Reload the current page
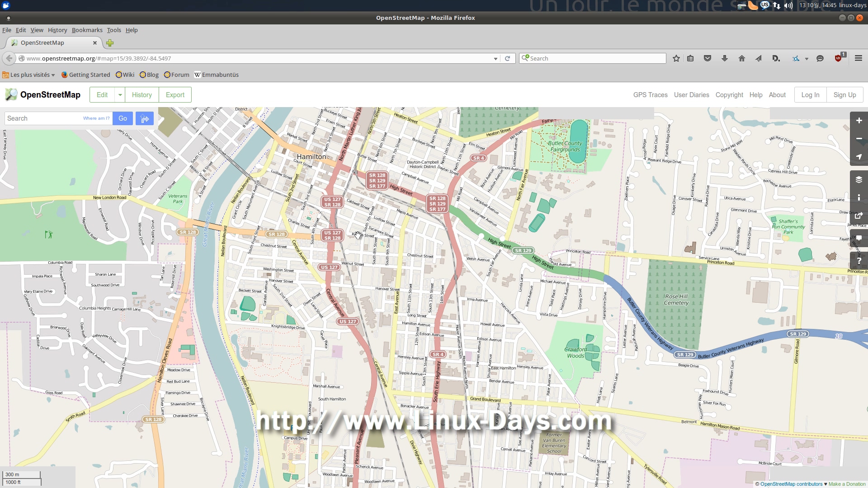 click(508, 58)
